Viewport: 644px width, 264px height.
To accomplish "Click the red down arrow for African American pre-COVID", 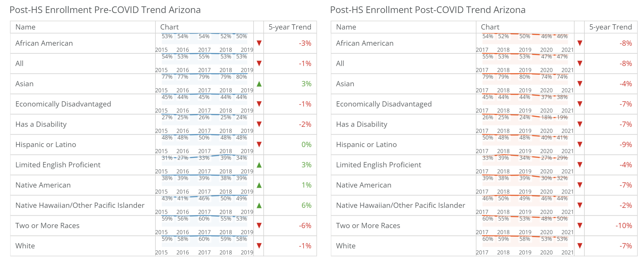I will pyautogui.click(x=259, y=43).
